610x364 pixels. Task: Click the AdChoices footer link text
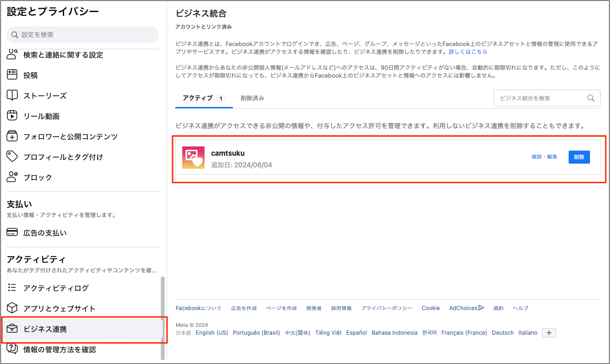tap(463, 308)
